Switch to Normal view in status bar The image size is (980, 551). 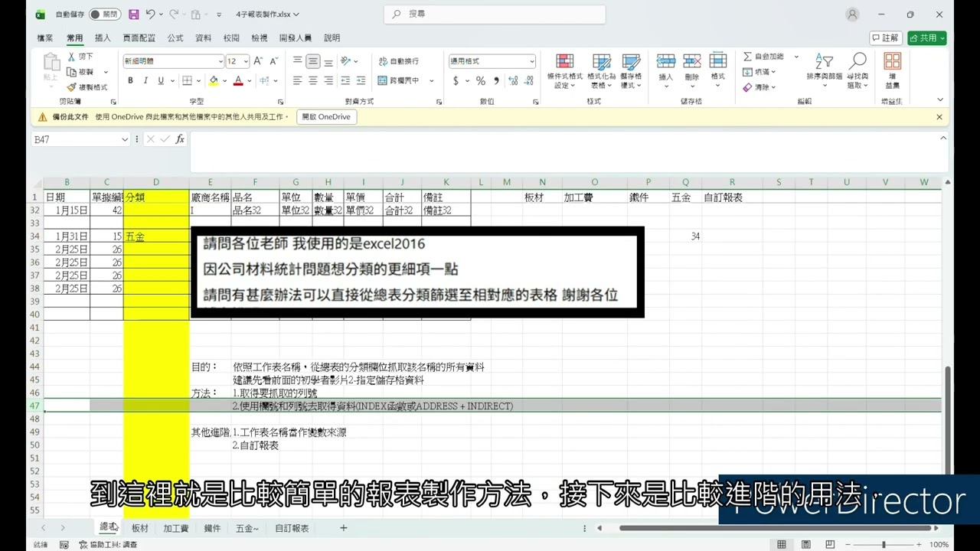pos(782,544)
